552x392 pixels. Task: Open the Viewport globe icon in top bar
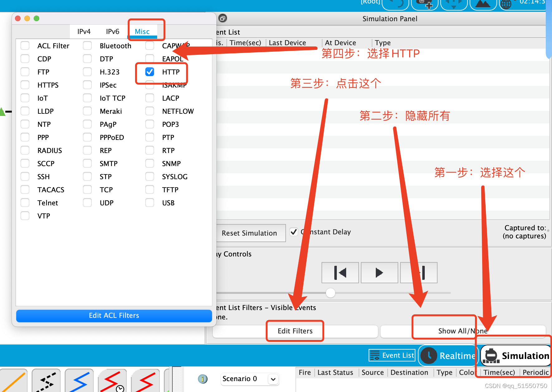[506, 4]
